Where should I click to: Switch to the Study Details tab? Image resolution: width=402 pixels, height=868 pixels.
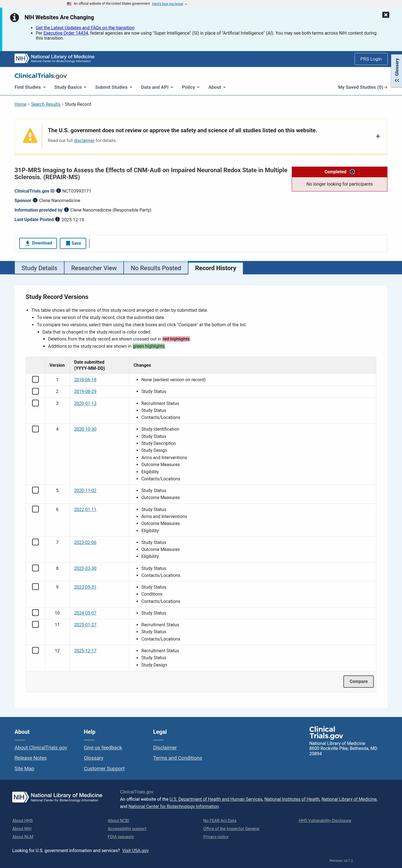pyautogui.click(x=39, y=268)
